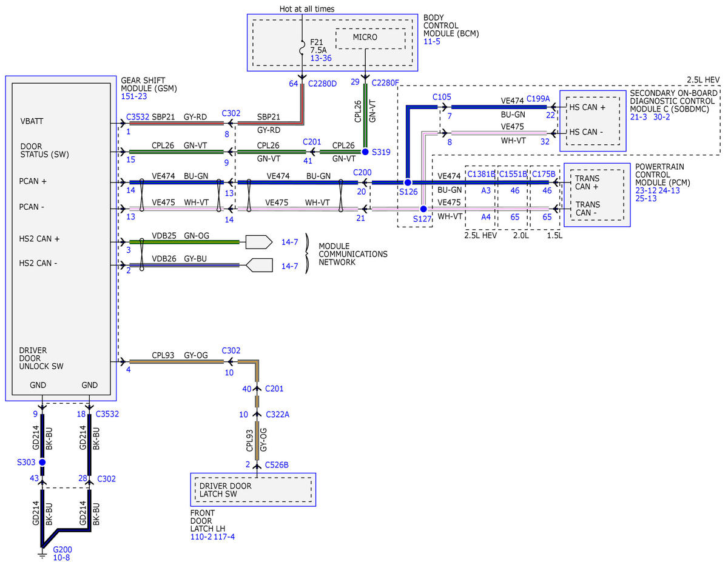
Task: Click the S127 splice node
Action: [423, 209]
